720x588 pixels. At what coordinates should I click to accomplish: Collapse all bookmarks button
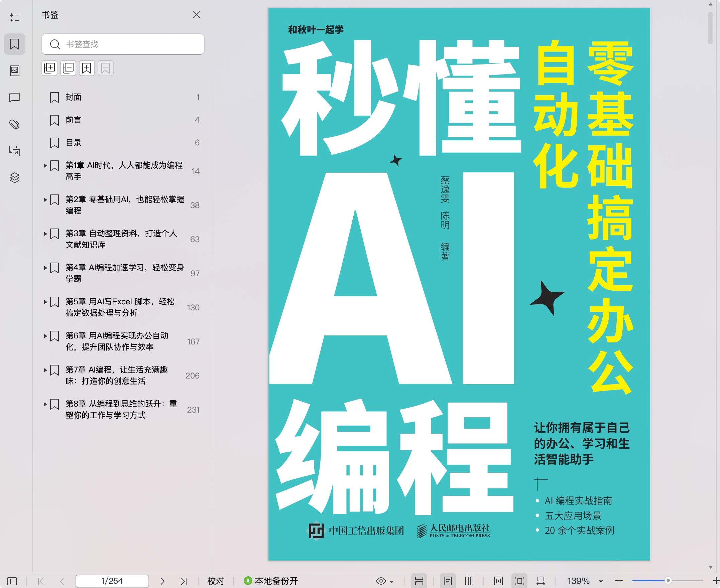(68, 68)
